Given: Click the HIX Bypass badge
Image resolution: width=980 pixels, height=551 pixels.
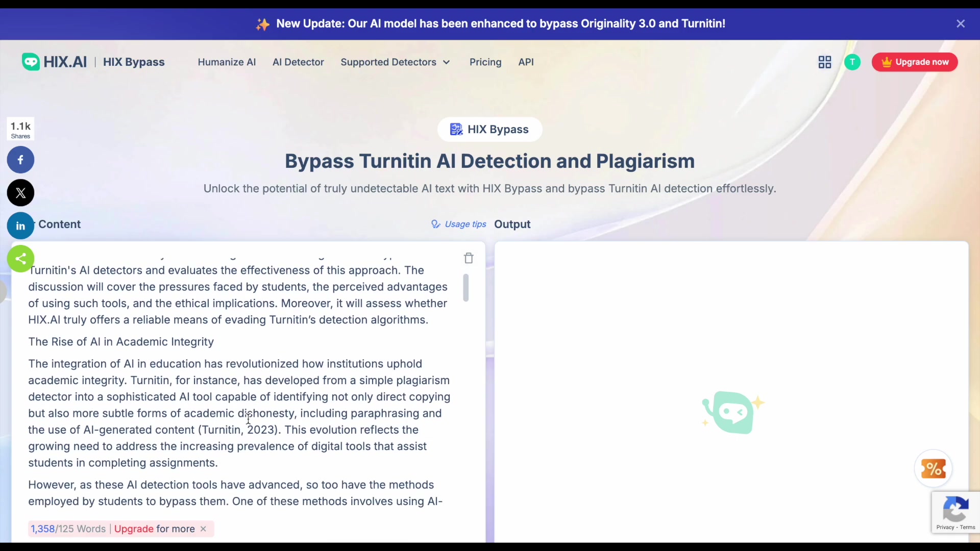Looking at the screenshot, I should click(x=489, y=129).
